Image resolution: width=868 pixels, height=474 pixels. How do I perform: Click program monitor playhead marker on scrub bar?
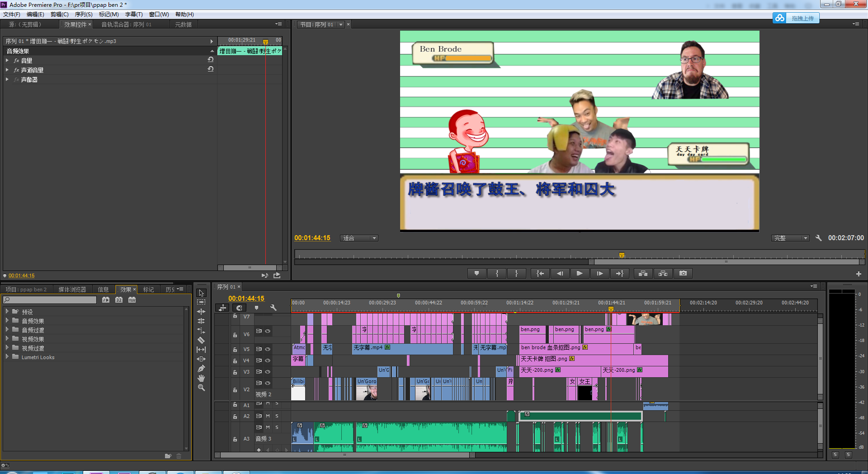coord(622,256)
